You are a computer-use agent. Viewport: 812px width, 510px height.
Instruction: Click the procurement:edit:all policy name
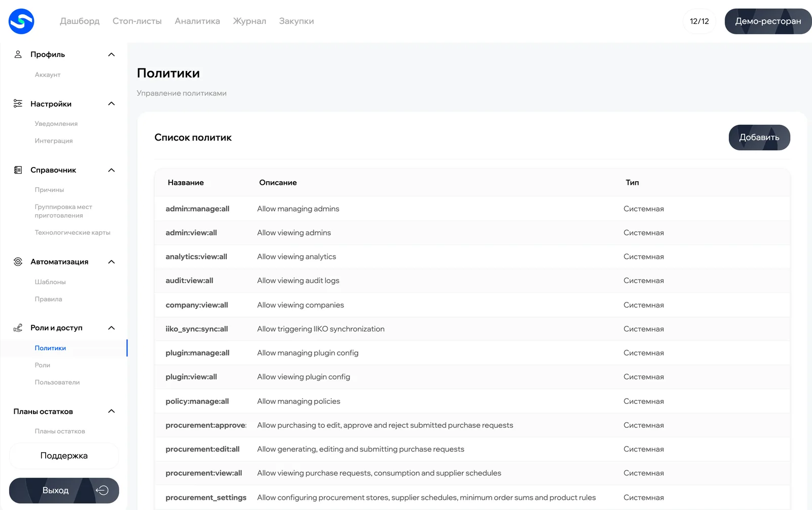(202, 449)
